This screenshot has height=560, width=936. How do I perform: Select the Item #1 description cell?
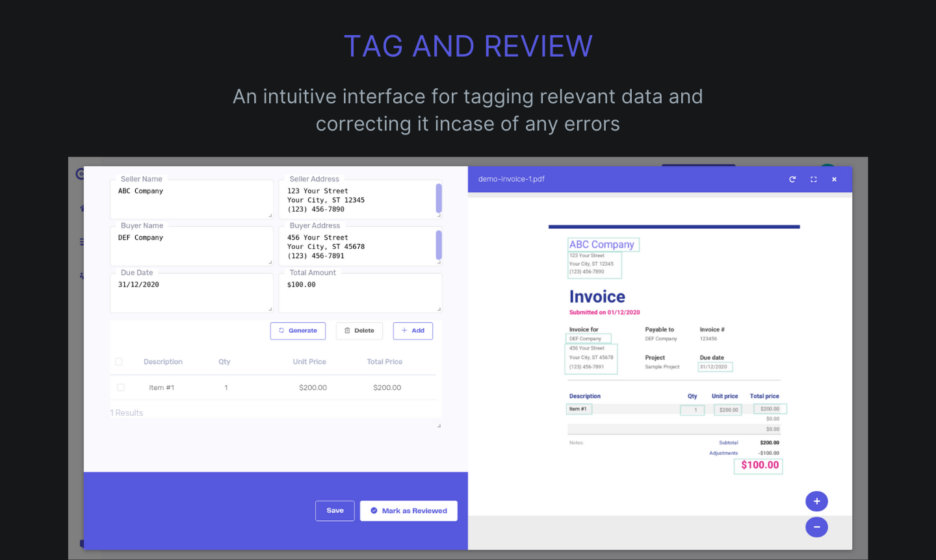162,388
